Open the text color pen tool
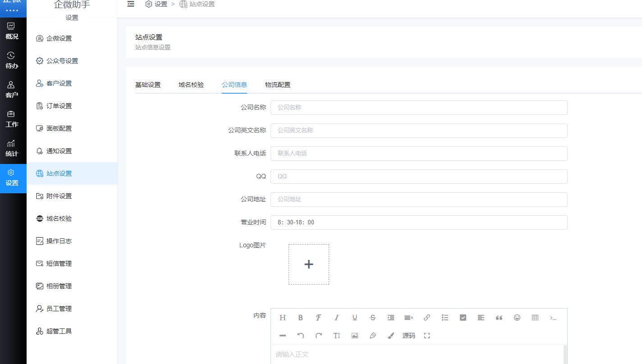Image resolution: width=642 pixels, height=364 pixels. [373, 336]
